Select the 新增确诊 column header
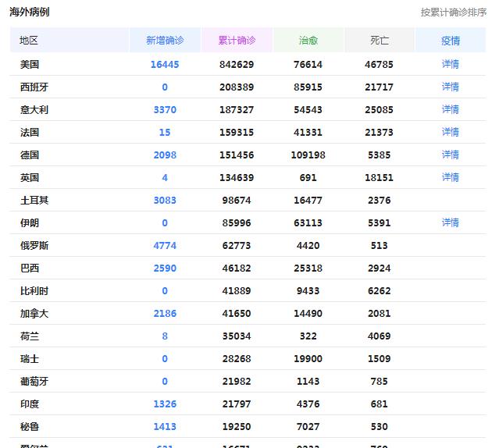Screen dimensions: 492x448 (165, 41)
